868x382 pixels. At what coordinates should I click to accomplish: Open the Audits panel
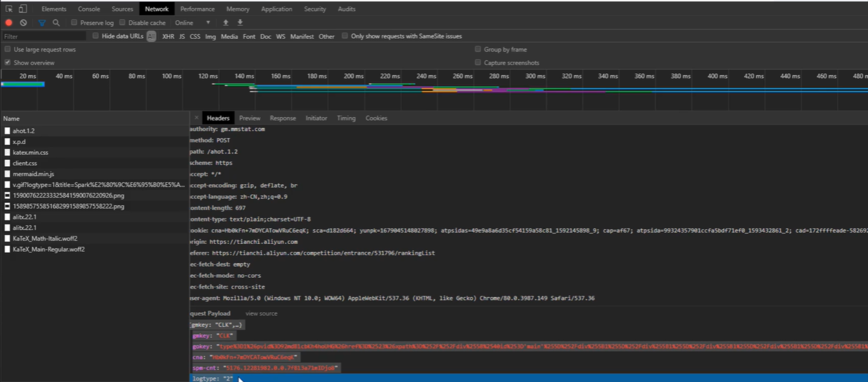coord(346,9)
